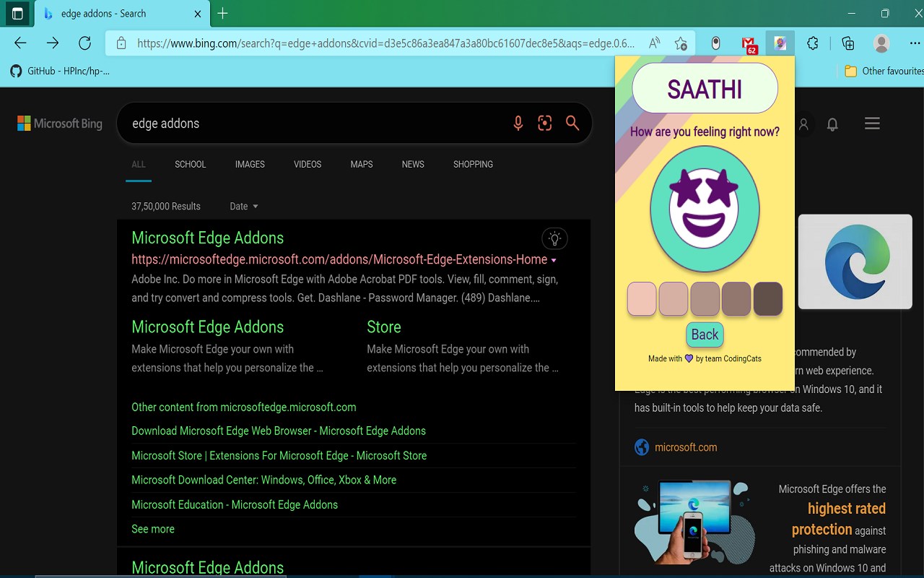924x578 pixels.
Task: Open GitHub HPInc bookmark
Action: point(60,71)
